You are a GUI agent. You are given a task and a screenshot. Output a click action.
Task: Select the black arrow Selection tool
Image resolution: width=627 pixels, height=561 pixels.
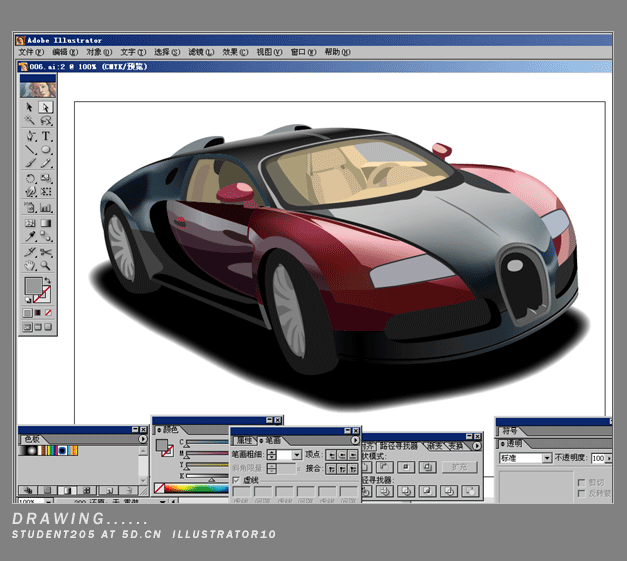29,107
